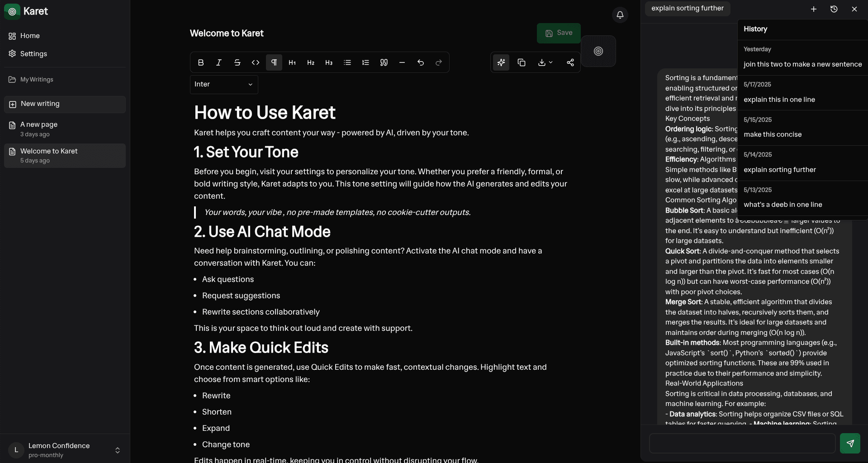The width and height of the screenshot is (868, 463).
Task: Click the 'Shorten' bullet item
Action: click(217, 412)
